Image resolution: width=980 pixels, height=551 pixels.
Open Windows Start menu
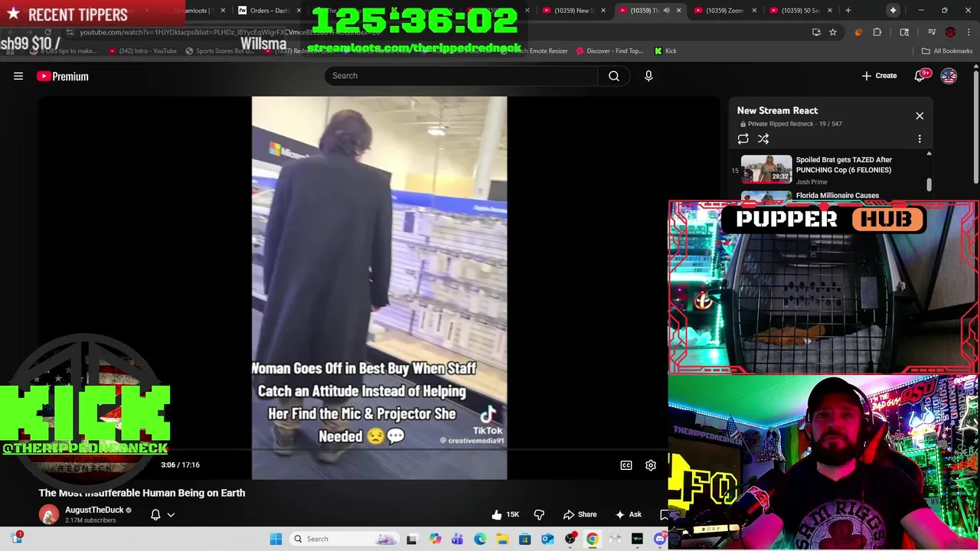click(x=276, y=539)
